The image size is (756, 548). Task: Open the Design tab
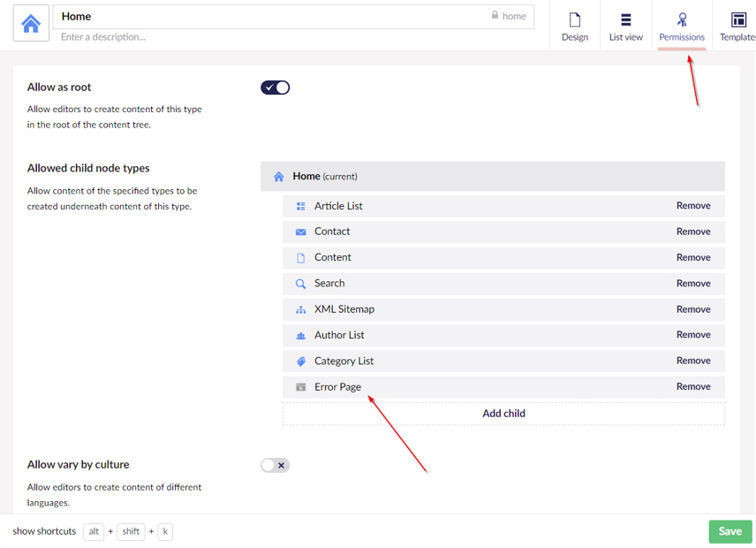click(x=574, y=26)
